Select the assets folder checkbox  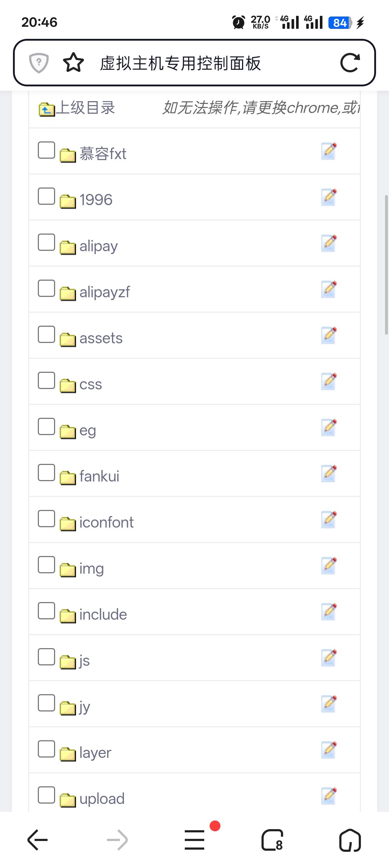click(46, 334)
